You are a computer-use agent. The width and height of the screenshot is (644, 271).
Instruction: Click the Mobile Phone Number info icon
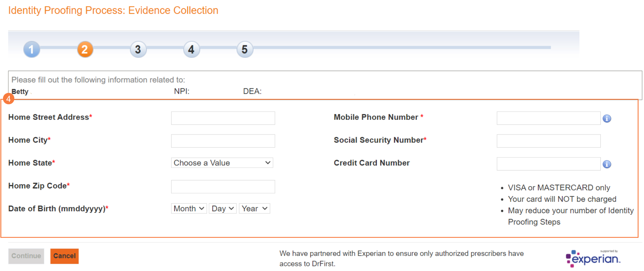point(607,119)
